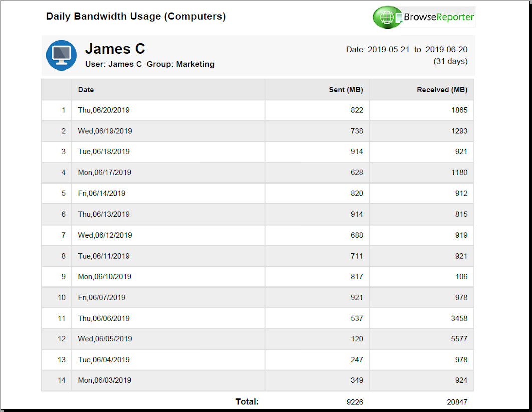Screen dimensions: 532x412
Task: Select the 3458 received value cell
Action: tap(458, 318)
